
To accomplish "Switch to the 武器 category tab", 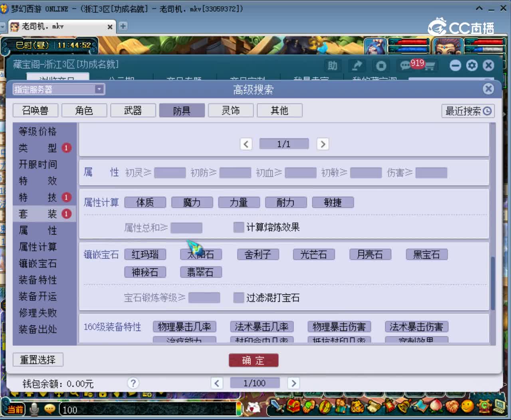I will (133, 111).
